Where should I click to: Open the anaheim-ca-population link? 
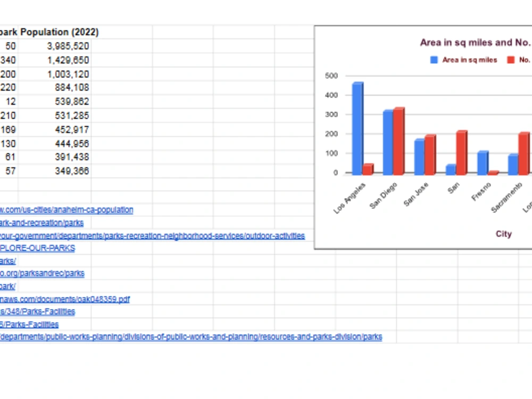tap(66, 210)
